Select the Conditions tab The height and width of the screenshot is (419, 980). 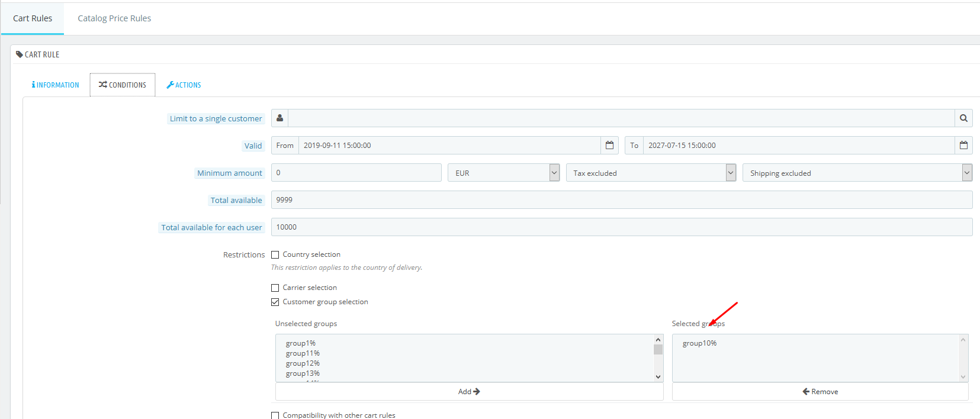coord(123,85)
